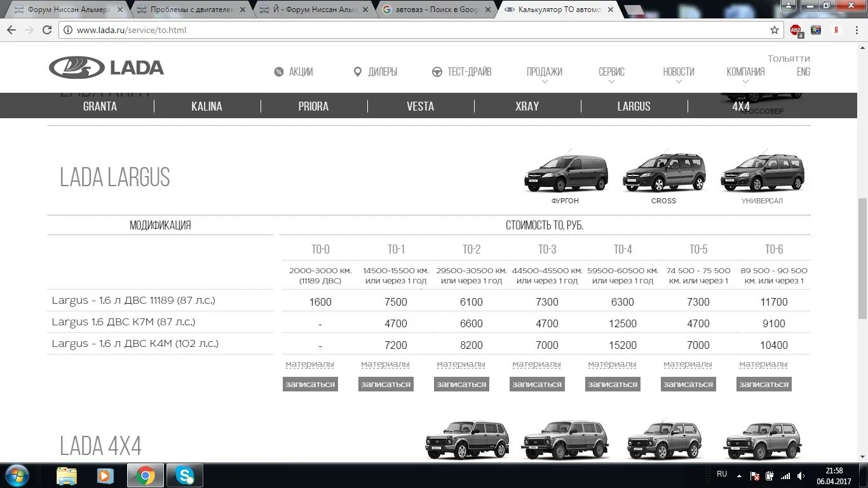Click записаться under ТО-5

pyautogui.click(x=688, y=384)
